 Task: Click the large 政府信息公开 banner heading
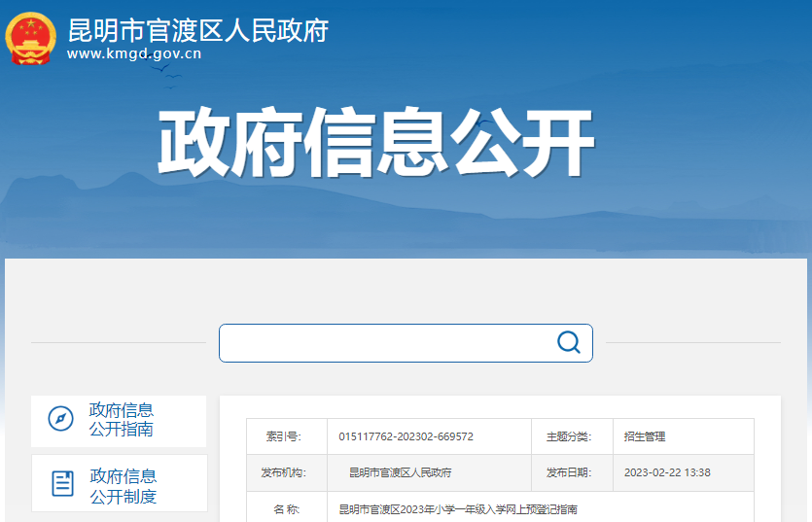[375, 144]
